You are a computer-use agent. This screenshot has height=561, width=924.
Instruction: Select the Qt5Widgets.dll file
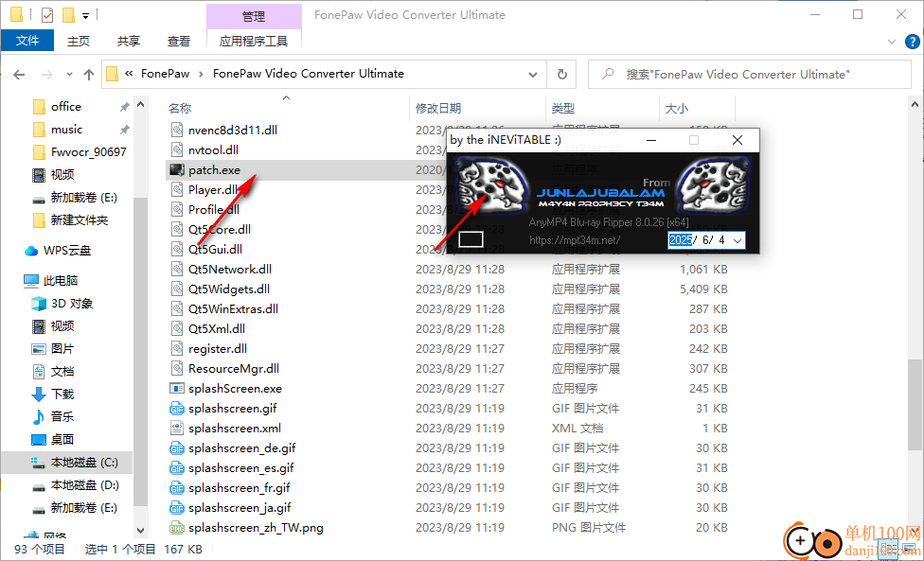[229, 289]
